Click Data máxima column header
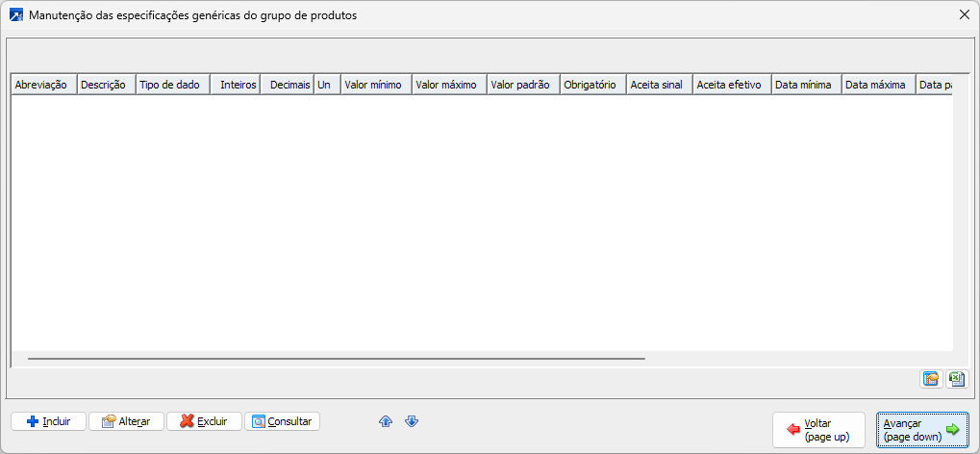 coord(879,85)
